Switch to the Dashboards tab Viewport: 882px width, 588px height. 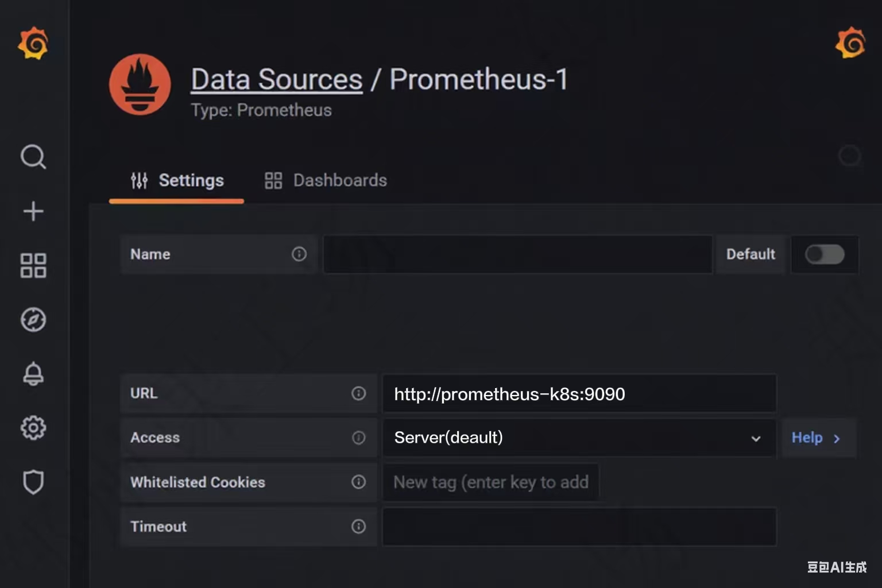click(x=326, y=180)
